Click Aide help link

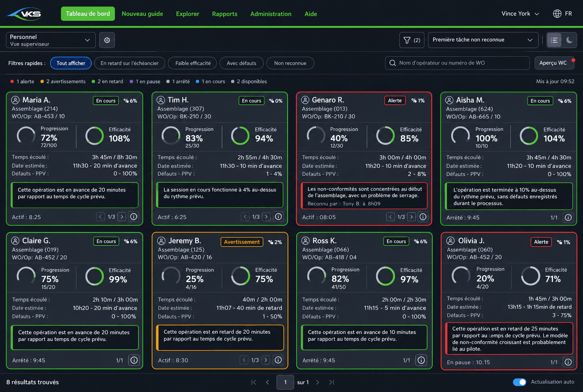pos(311,14)
